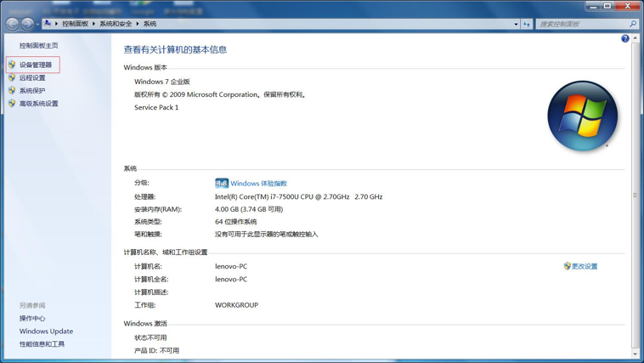The image size is (644, 363).
Task: Go back with the Back arrow button
Action: tap(13, 25)
